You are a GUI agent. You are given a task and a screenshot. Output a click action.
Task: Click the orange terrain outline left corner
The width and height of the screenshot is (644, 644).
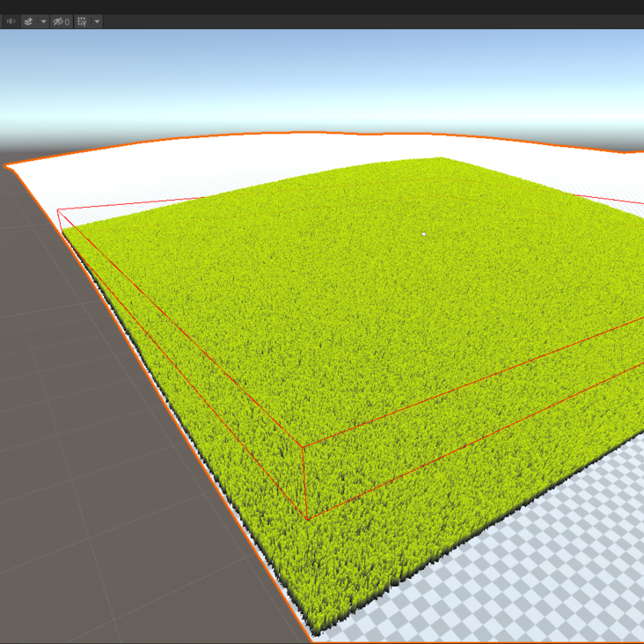[x=7, y=165]
